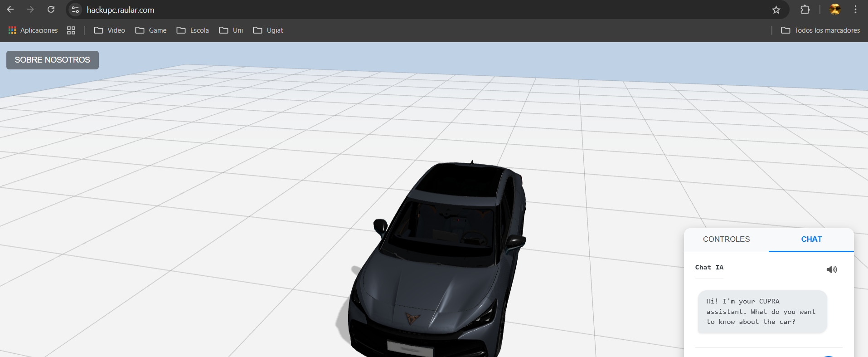Viewport: 868px width, 357px height.
Task: Open the Ugiat bookmarks folder
Action: click(268, 30)
